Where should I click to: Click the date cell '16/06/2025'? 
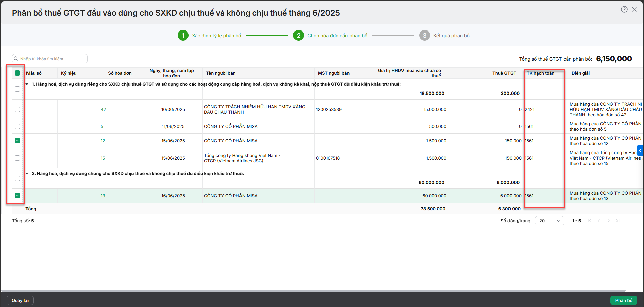[173, 196]
